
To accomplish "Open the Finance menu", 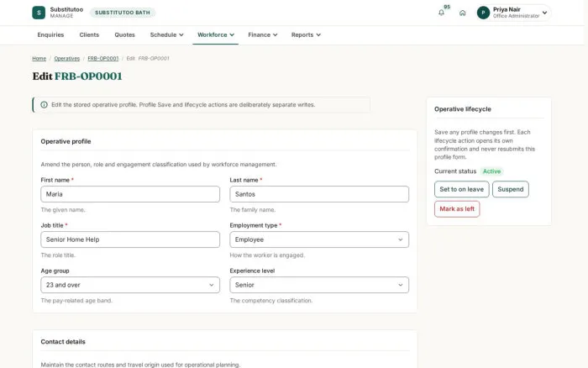I will [262, 35].
